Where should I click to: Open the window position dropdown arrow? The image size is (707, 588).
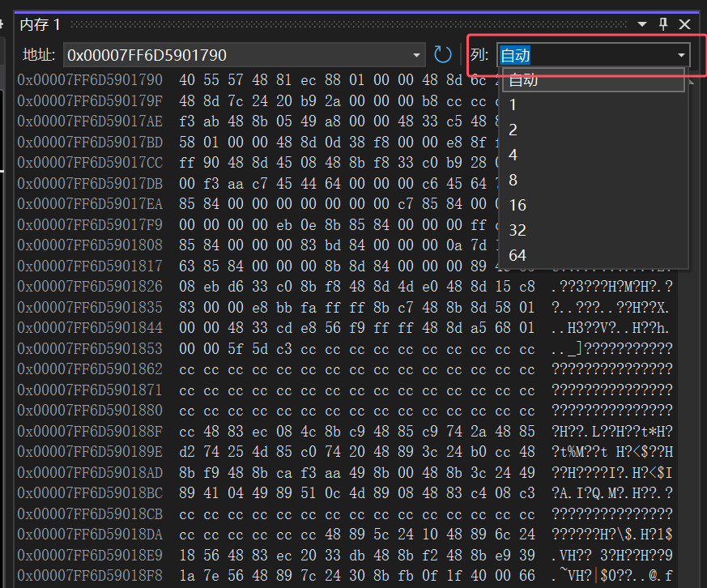click(642, 24)
